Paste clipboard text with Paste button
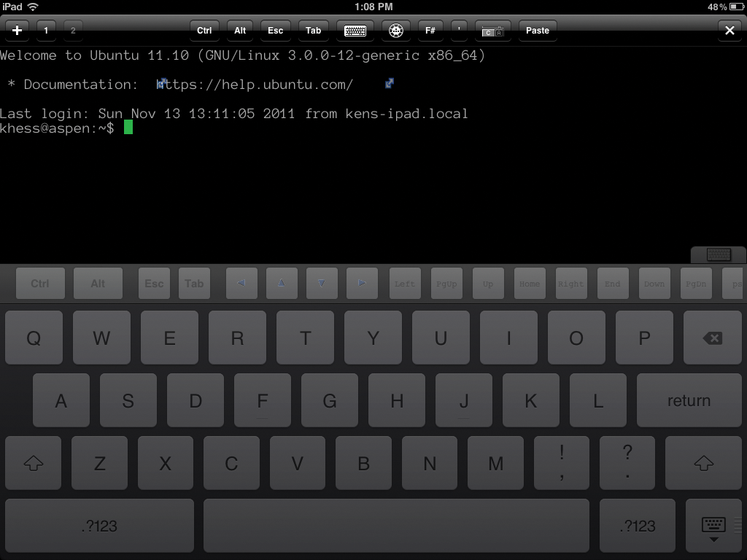The width and height of the screenshot is (747, 560). point(538,31)
